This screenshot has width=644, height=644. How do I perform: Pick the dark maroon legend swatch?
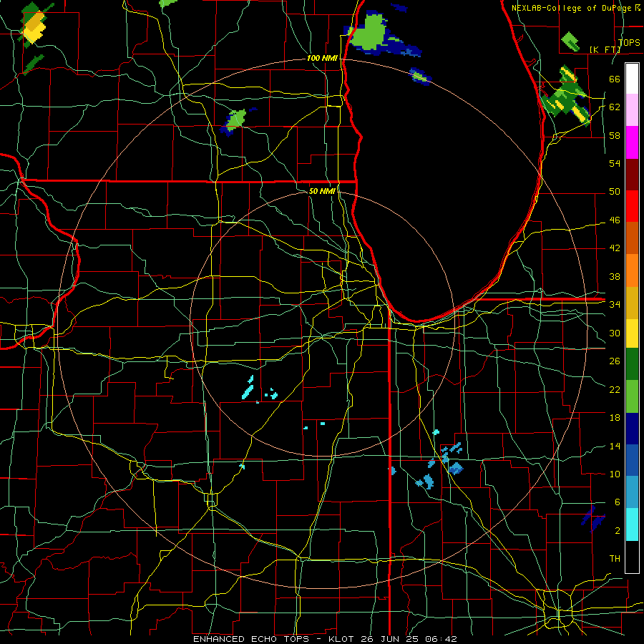[x=632, y=174]
